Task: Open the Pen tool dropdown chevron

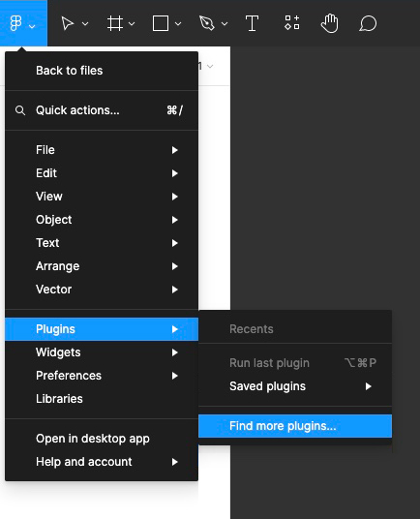Action: [225, 24]
